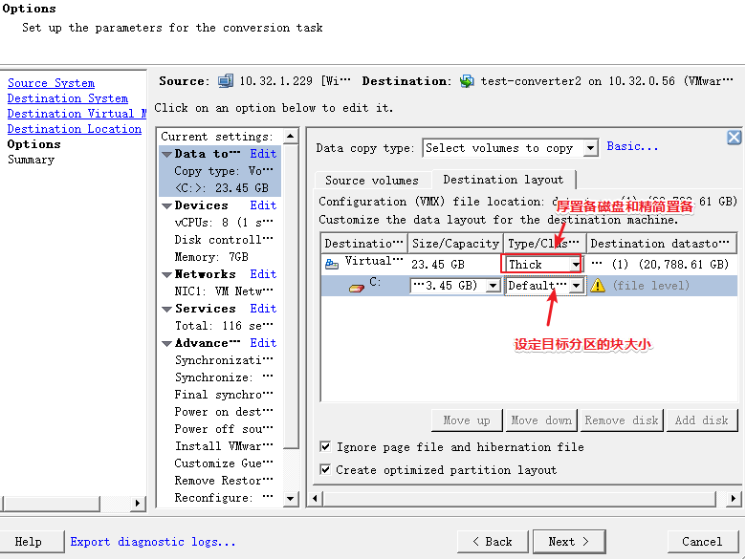
Task: Switch to the Source volumes tab
Action: tap(371, 180)
